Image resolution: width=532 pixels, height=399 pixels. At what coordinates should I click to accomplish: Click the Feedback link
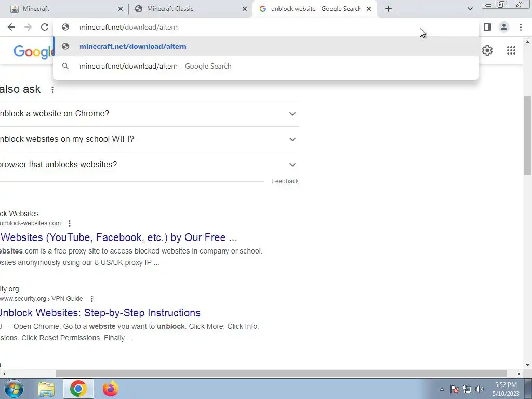[x=285, y=181]
